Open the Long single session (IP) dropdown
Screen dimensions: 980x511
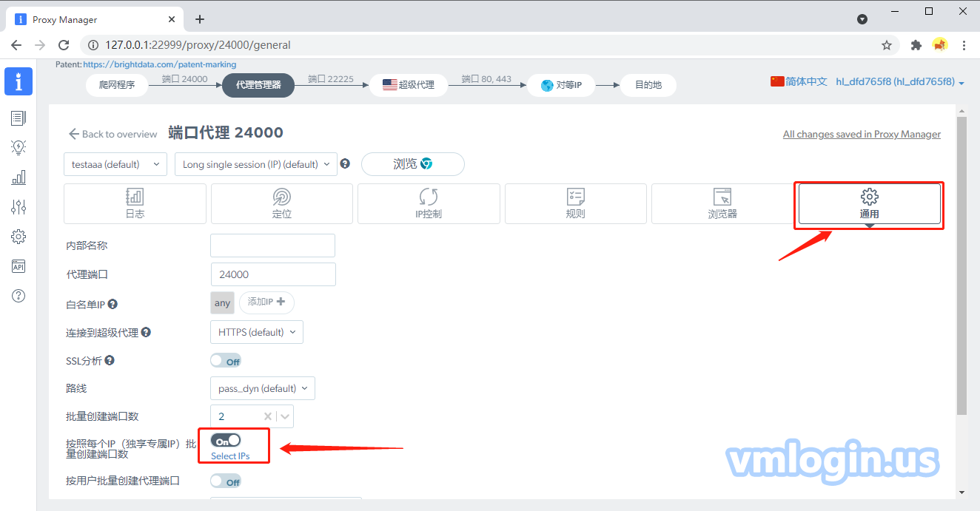coord(255,164)
